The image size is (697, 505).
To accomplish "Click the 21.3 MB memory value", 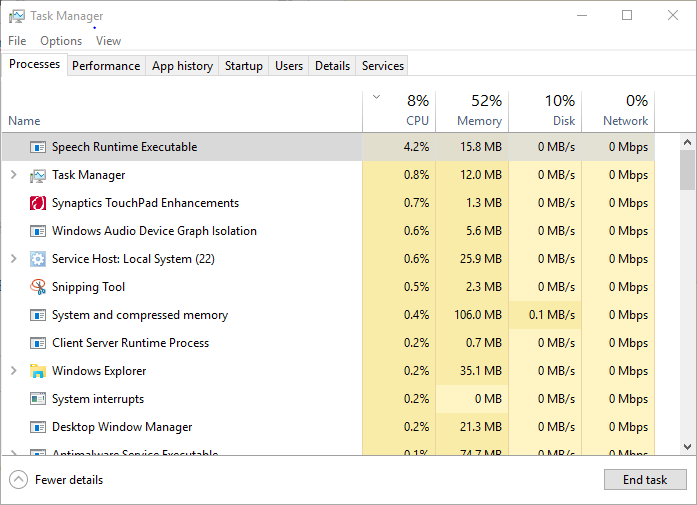I will point(481,427).
